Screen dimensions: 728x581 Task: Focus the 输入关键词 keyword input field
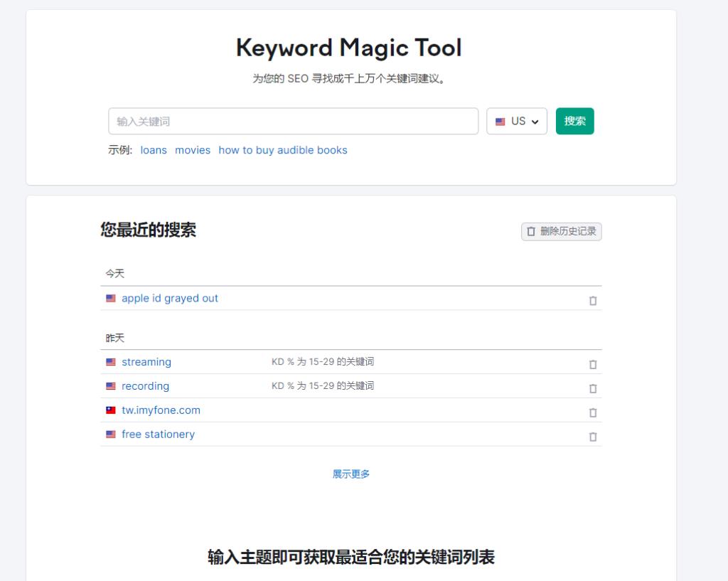pos(294,121)
